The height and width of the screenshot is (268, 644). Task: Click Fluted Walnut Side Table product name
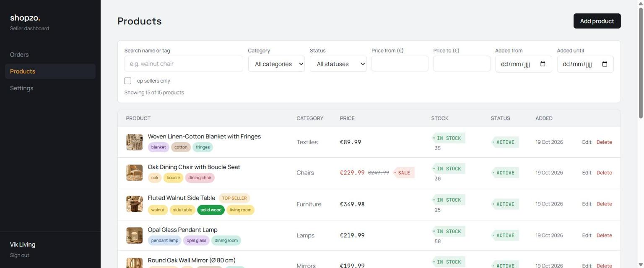pyautogui.click(x=182, y=198)
